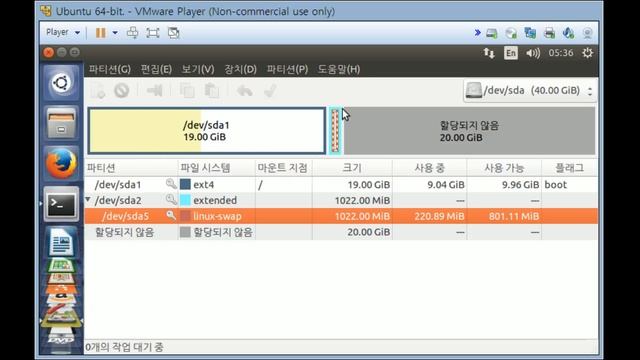Click the 05:36 clock in the panel

click(x=561, y=53)
